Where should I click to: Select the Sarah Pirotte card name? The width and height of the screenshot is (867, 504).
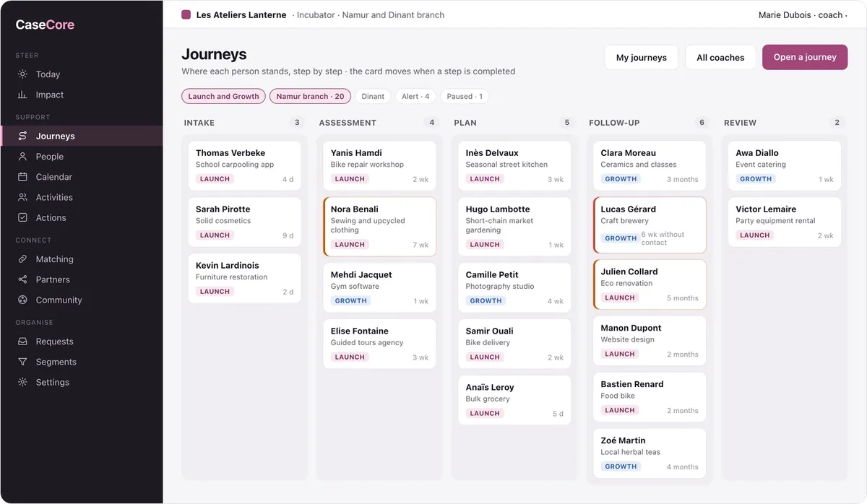[x=223, y=209]
